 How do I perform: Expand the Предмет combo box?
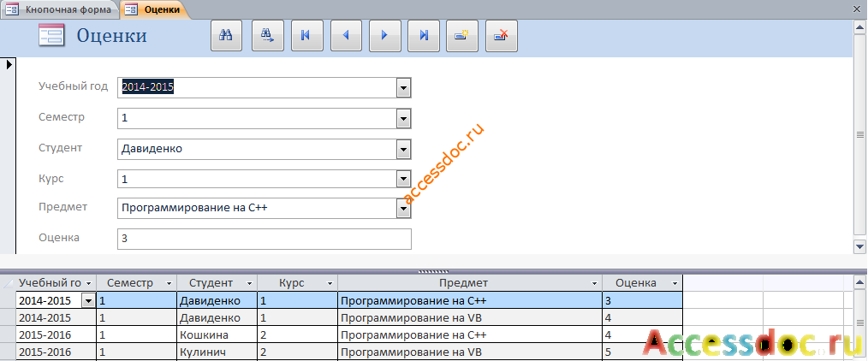tap(403, 209)
